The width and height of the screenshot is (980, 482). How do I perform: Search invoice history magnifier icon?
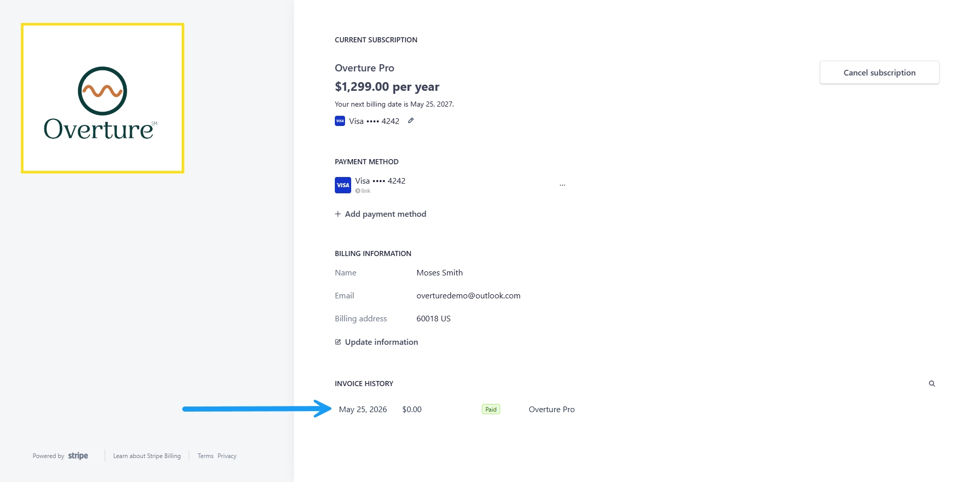(x=932, y=384)
